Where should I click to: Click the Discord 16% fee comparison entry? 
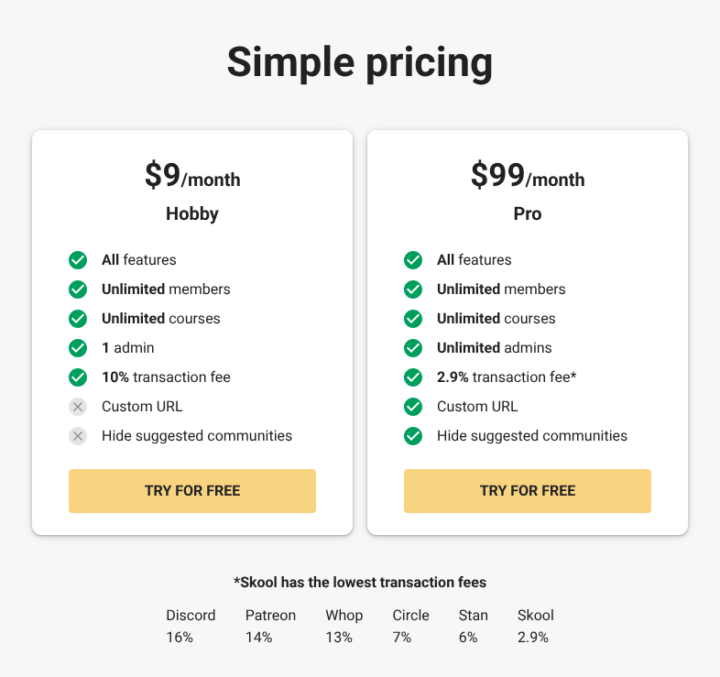click(190, 626)
